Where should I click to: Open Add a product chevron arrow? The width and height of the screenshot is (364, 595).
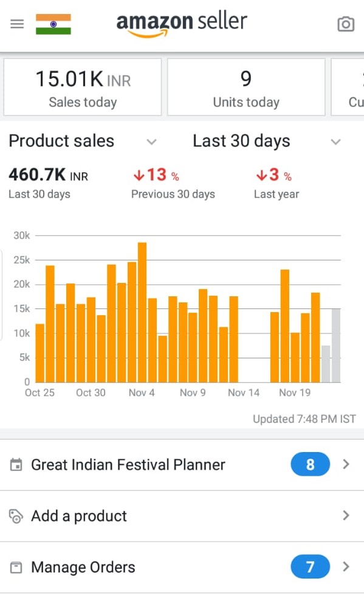tap(346, 515)
